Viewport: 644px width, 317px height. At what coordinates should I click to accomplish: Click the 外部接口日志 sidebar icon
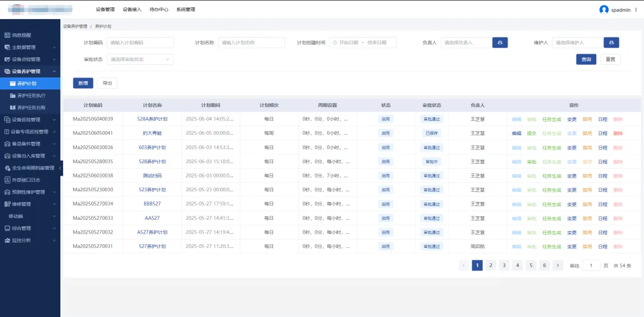[x=7, y=180]
